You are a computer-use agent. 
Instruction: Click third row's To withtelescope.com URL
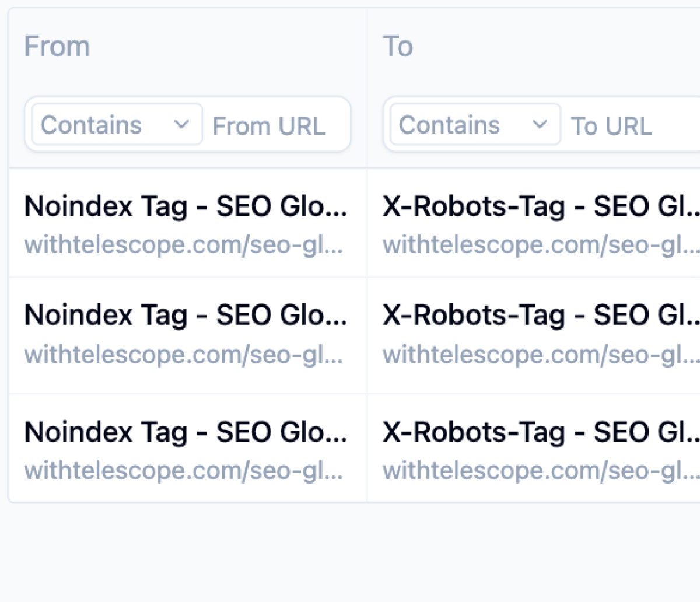click(x=540, y=470)
